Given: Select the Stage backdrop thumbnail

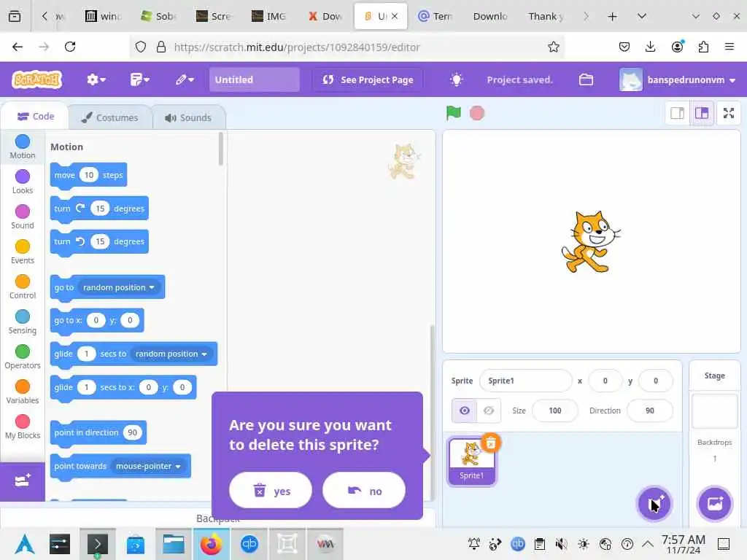Looking at the screenshot, I should [715, 411].
